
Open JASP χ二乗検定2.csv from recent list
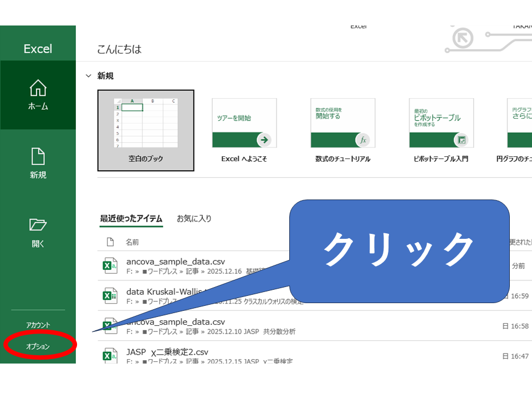pyautogui.click(x=167, y=352)
